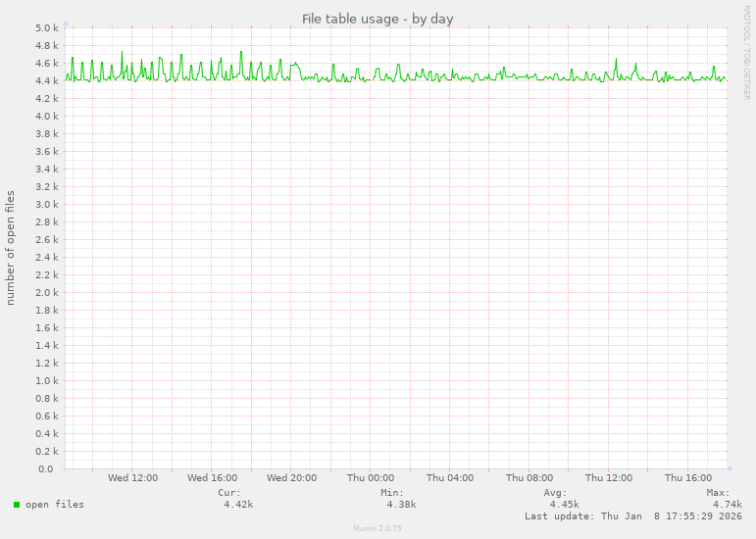The image size is (756, 539).
Task: Click the maximum value '4.74k'
Action: tap(727, 505)
